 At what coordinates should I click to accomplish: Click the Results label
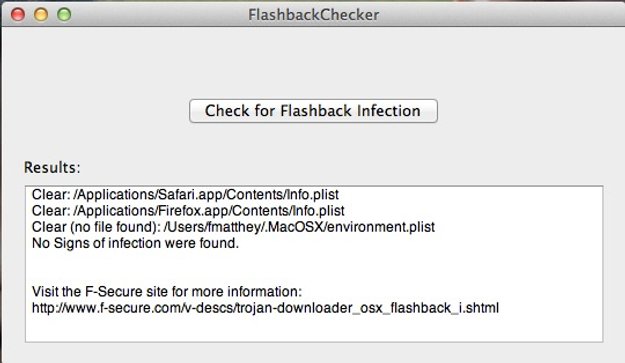(52, 167)
